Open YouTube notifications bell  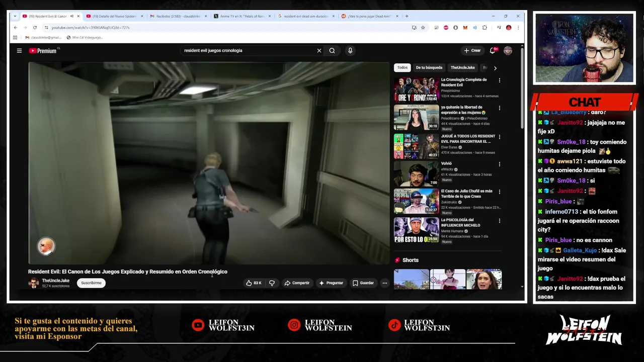coord(493,50)
